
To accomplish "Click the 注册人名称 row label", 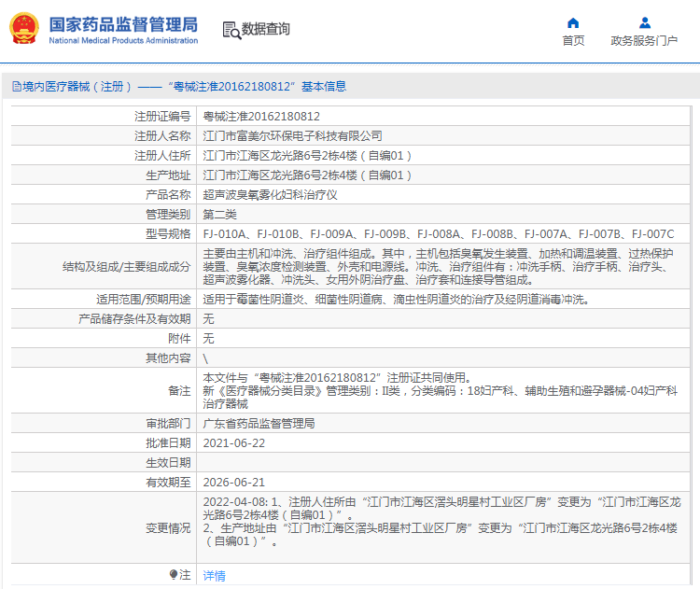I will pyautogui.click(x=162, y=135).
